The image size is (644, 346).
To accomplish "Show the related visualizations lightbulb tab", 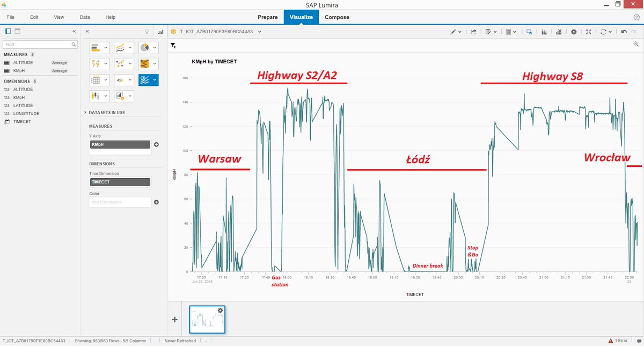I will click(x=147, y=32).
